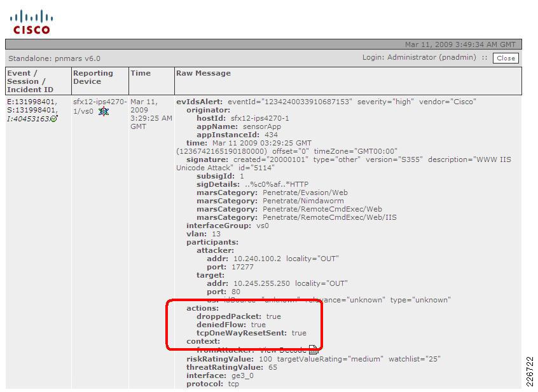Click marsCategory Penetrate/RemoteCmdExec/Web/IIS line
538x392 pixels.
pyautogui.click(x=296, y=217)
